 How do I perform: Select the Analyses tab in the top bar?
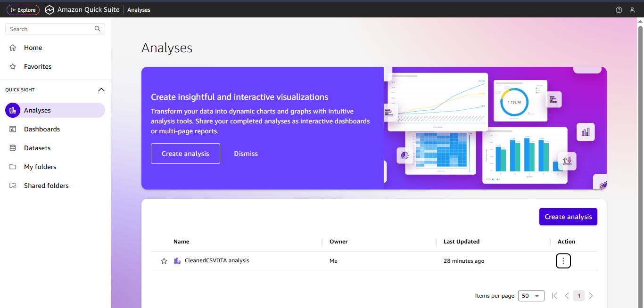(139, 9)
